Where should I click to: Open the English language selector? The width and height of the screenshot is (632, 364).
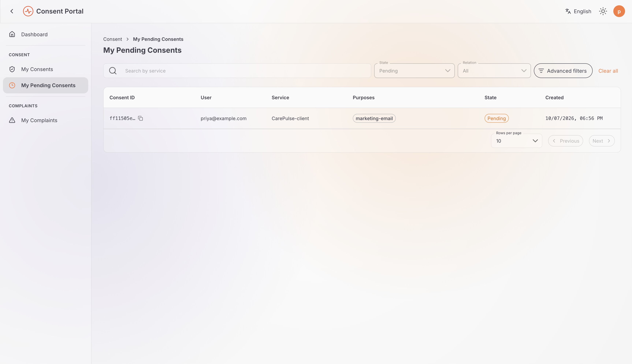click(578, 11)
